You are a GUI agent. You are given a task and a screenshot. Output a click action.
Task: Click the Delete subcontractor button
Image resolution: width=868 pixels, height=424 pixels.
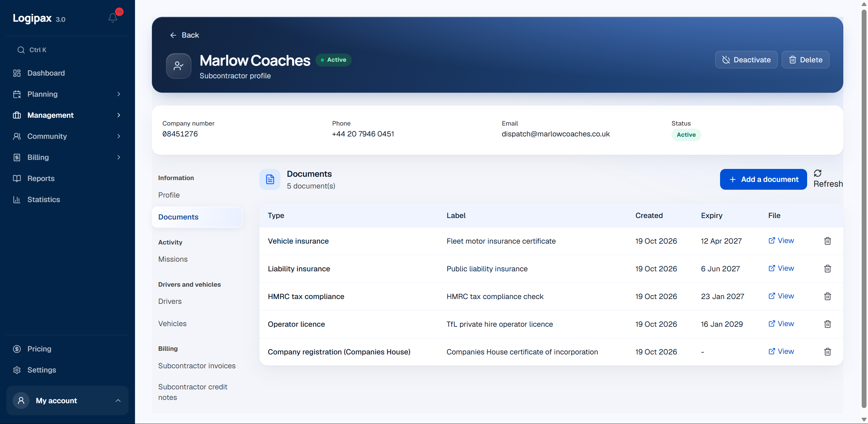pyautogui.click(x=805, y=60)
